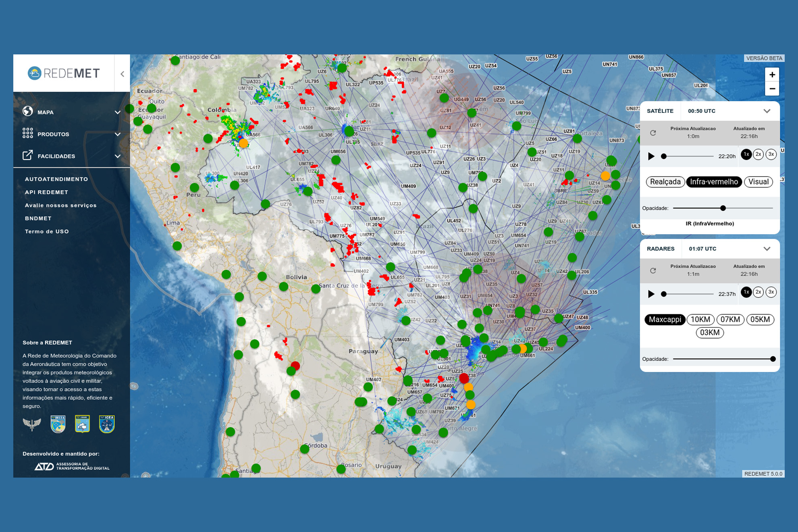This screenshot has width=798, height=532.
Task: Switch satellite view to Visual
Action: pos(758,182)
